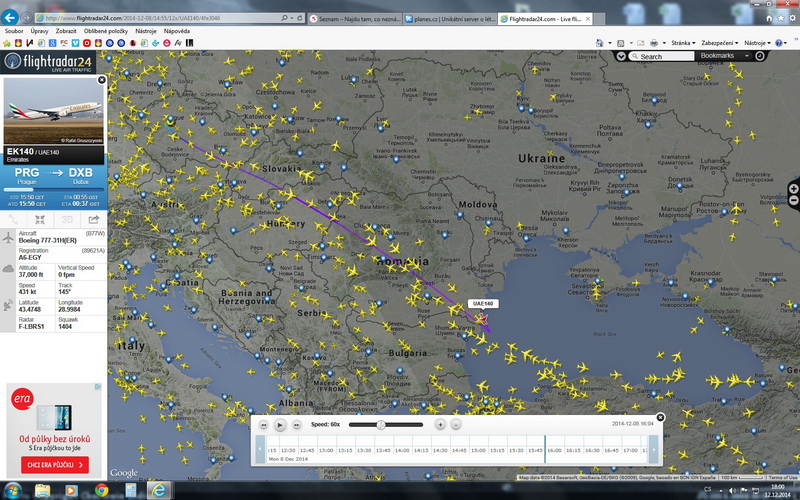Click the favorites star icon in bookmarks bar

point(7,43)
